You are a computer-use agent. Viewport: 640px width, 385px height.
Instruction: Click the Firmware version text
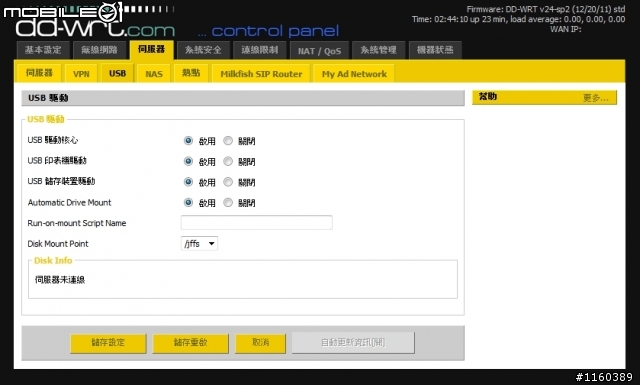tap(546, 9)
